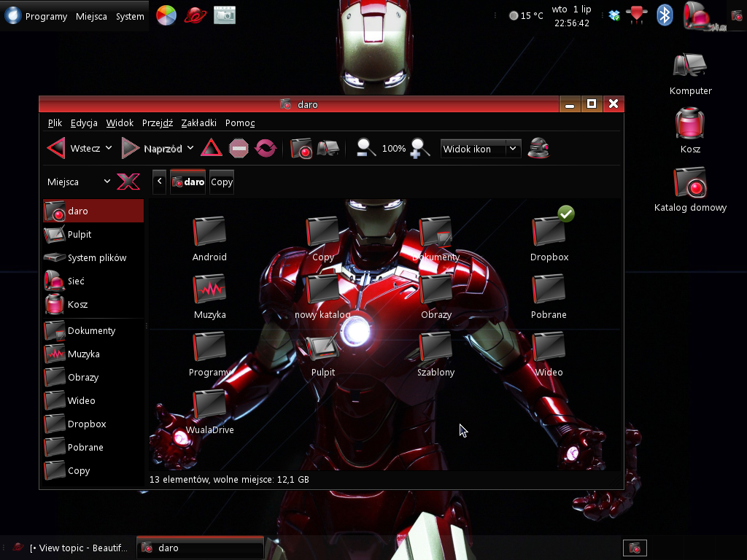747x560 pixels.
Task: Select Dropbox bookmark in sidebar
Action: click(x=93, y=424)
